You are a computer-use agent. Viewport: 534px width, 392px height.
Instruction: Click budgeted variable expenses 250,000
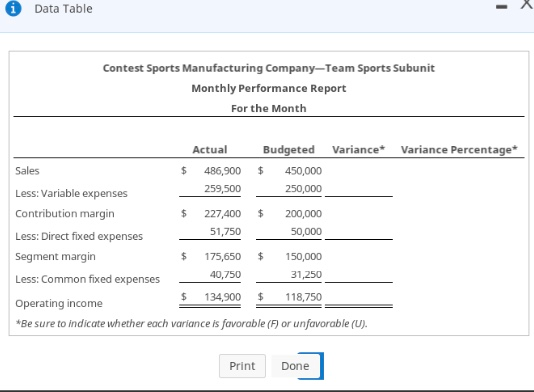click(303, 188)
